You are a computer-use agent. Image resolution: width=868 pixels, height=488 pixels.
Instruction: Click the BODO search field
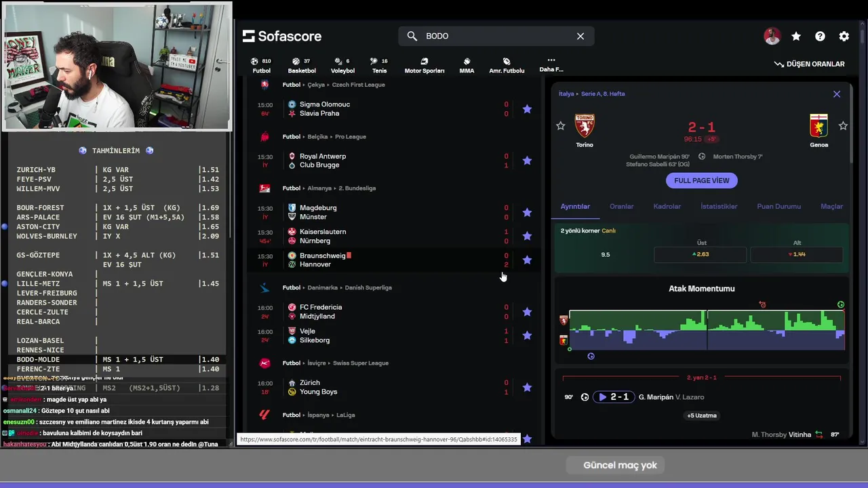tap(496, 36)
